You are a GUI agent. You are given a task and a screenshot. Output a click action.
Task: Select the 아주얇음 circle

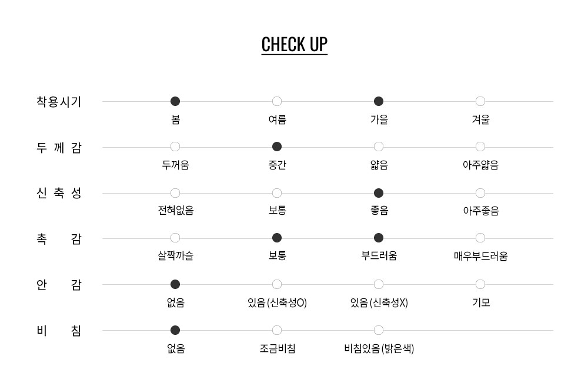(480, 147)
